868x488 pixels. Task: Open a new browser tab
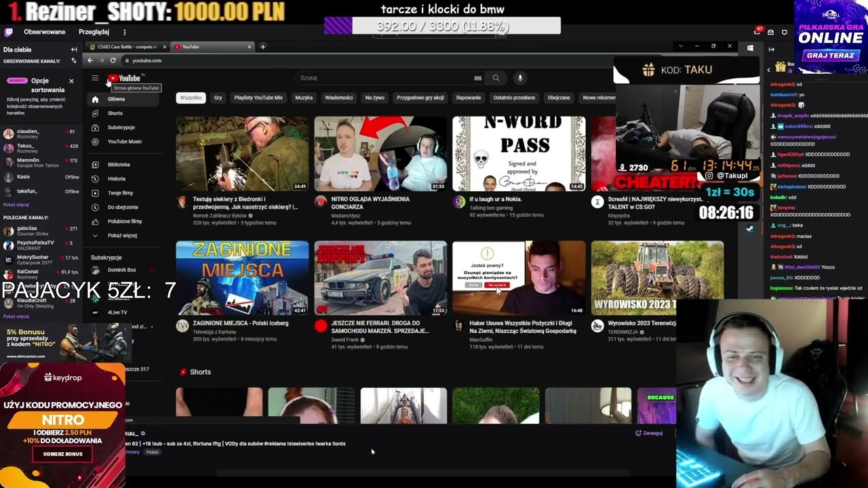(262, 47)
